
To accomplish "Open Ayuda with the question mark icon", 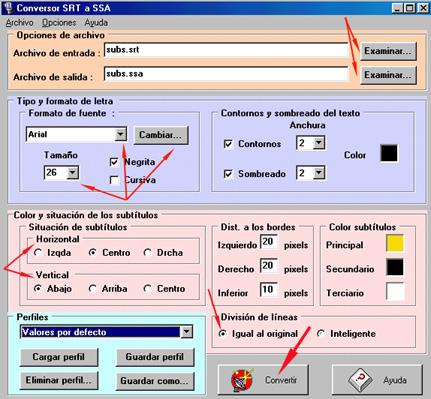I will coord(377,379).
